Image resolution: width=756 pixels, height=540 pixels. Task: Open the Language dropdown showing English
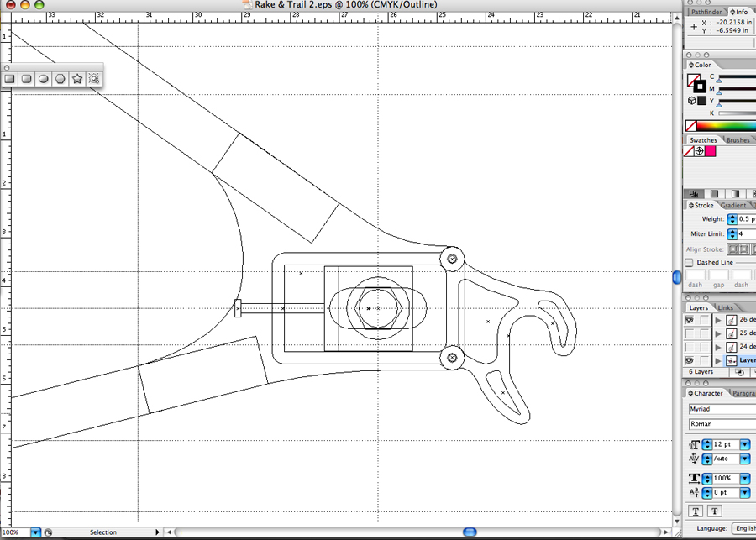coord(746,528)
